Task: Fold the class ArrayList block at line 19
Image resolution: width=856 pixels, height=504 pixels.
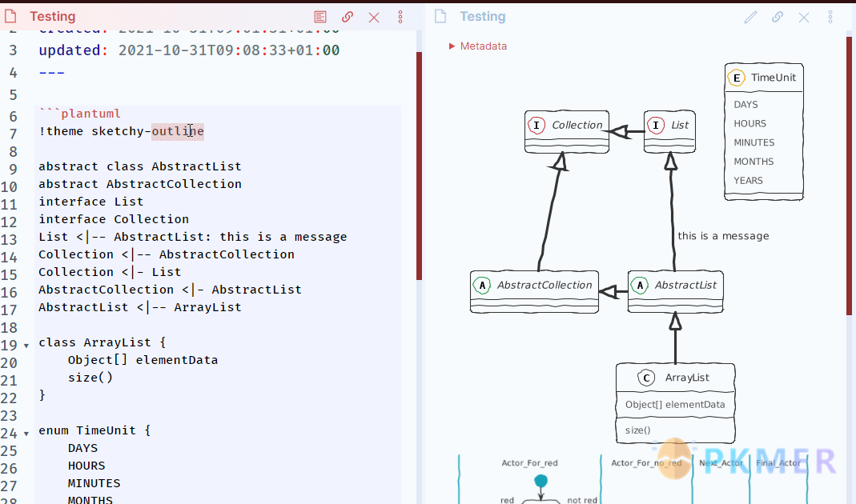Action: click(26, 346)
